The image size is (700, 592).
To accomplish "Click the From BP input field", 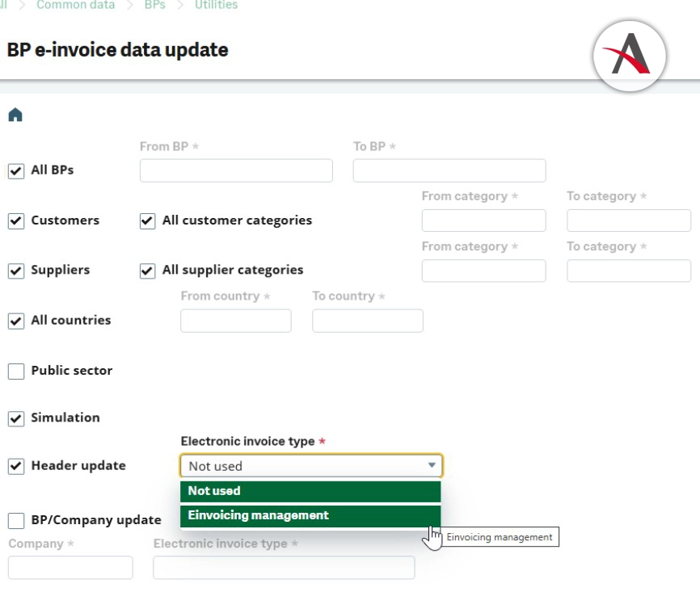I will (x=236, y=170).
